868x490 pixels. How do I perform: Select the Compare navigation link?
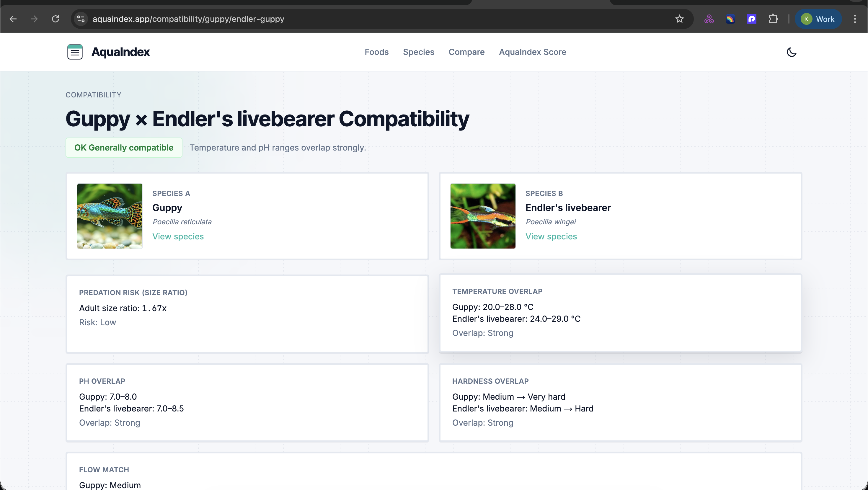[x=467, y=52]
